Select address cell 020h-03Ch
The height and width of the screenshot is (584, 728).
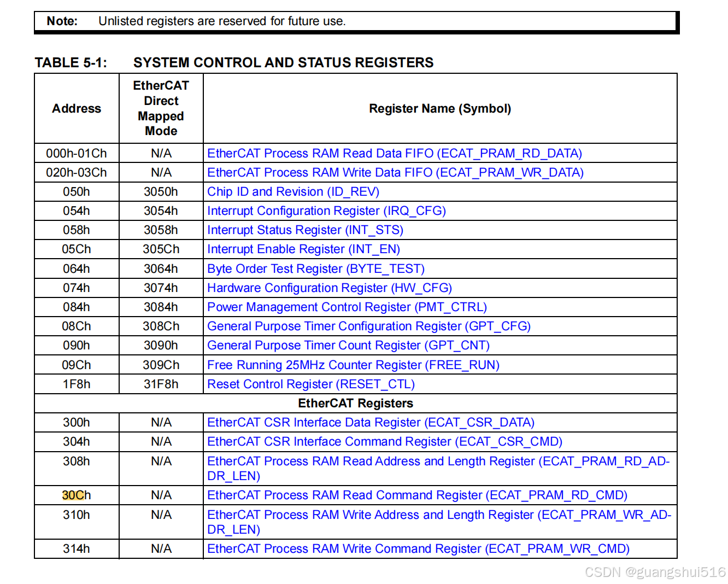(x=77, y=172)
